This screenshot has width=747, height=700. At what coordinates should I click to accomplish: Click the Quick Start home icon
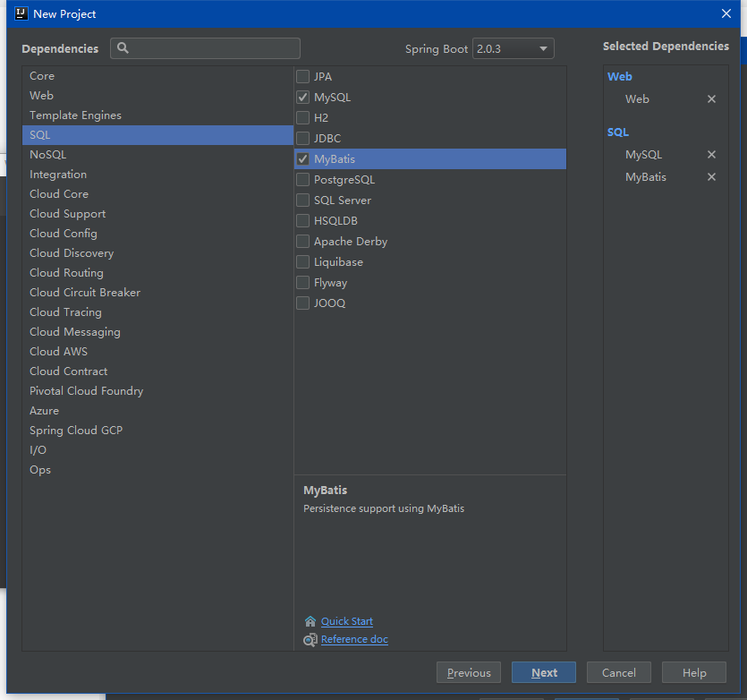(310, 621)
